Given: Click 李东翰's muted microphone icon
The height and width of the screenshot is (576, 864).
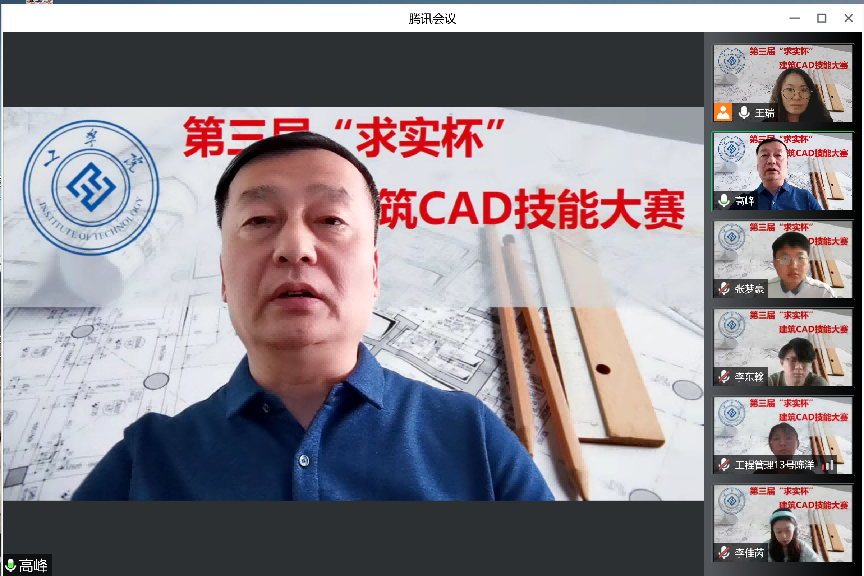Looking at the screenshot, I should 724,377.
